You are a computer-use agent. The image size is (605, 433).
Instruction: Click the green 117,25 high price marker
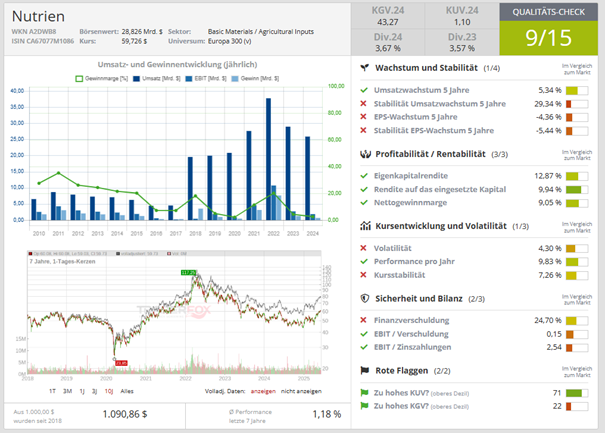188,272
